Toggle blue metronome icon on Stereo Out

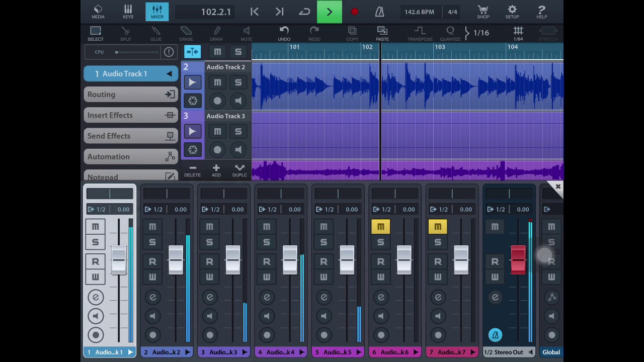click(x=495, y=335)
